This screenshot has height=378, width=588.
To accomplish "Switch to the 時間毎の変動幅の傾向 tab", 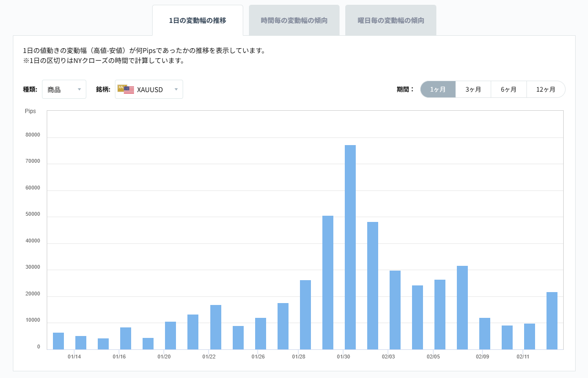I will pos(294,20).
